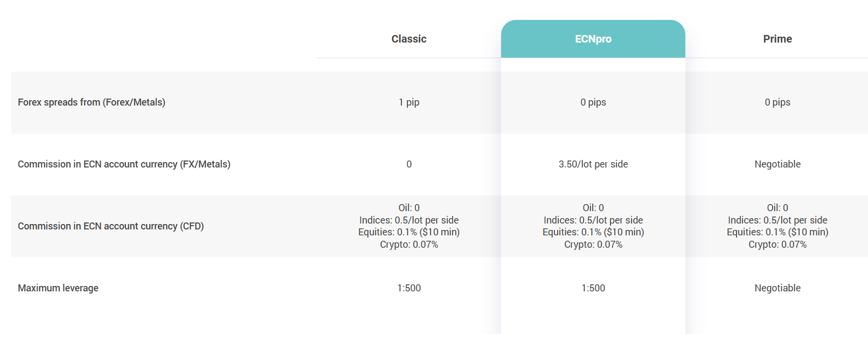
Task: Click ECNpro's 1:500 maximum leverage value
Action: [x=593, y=288]
